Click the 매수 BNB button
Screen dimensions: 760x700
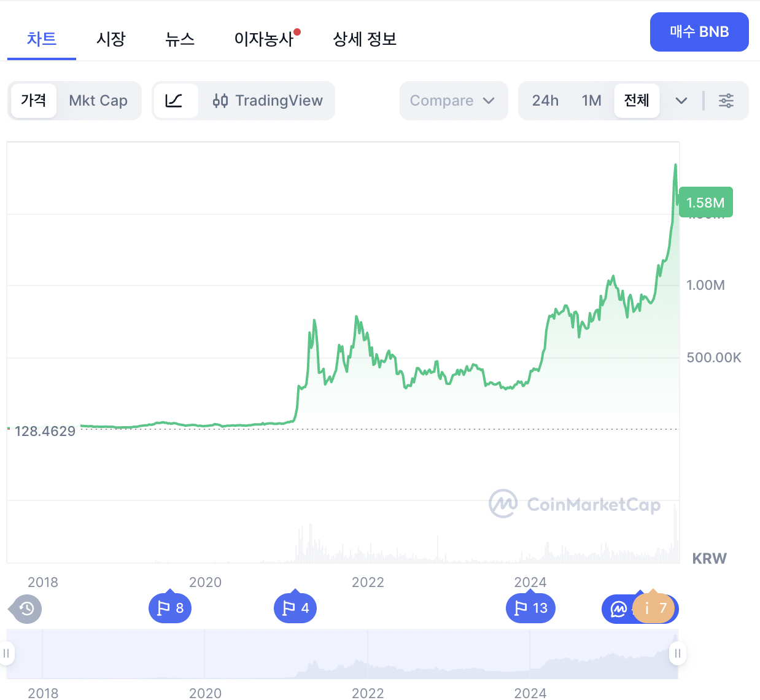[x=699, y=32]
